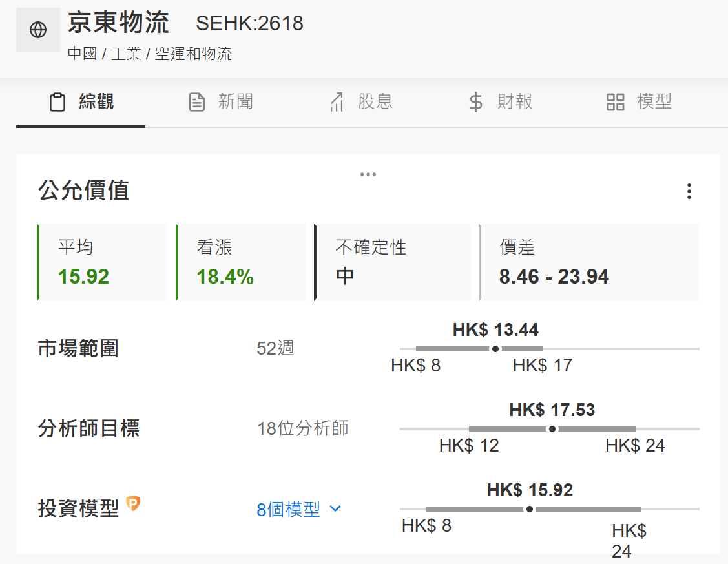Go to the 模型 tab
This screenshot has width=728, height=564.
pos(640,102)
